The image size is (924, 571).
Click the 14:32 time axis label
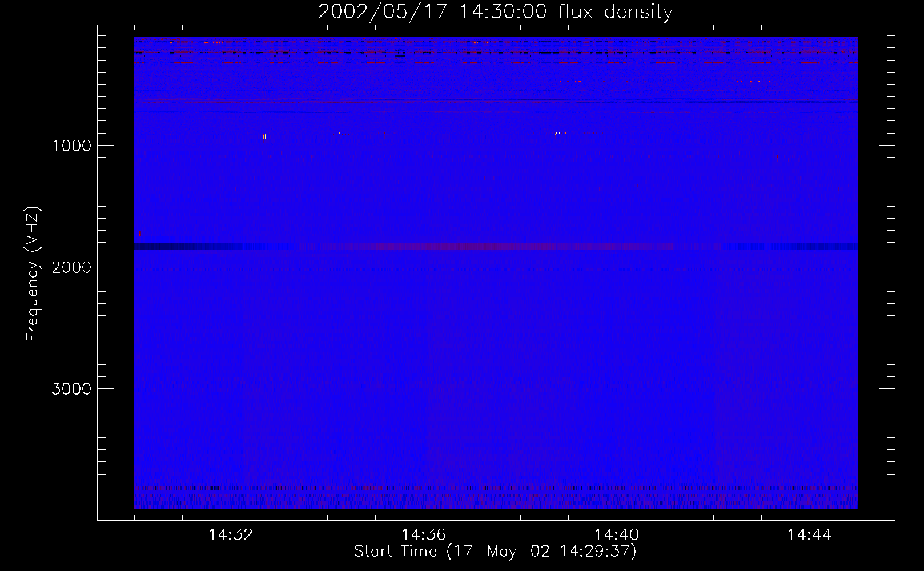click(231, 535)
